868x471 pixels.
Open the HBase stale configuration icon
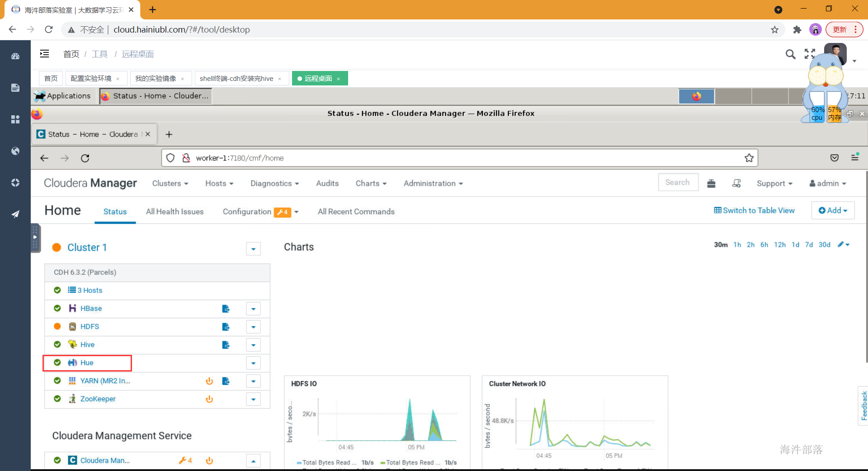pyautogui.click(x=226, y=309)
